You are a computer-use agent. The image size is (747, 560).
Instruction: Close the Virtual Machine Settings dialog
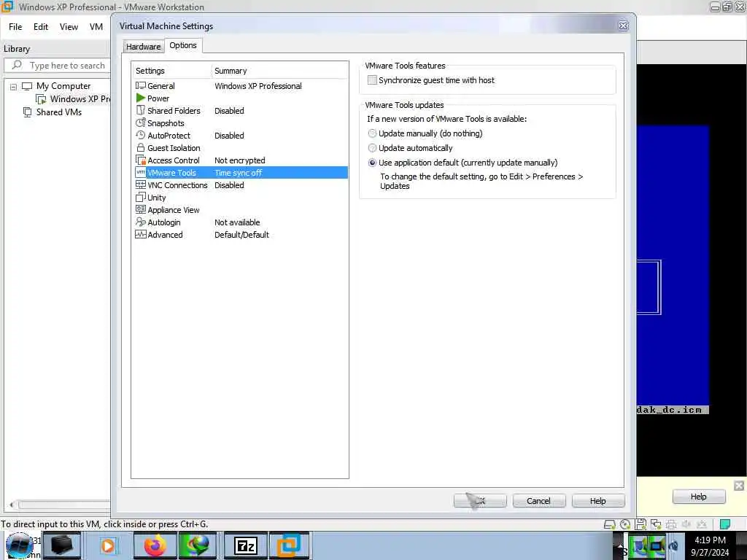click(623, 26)
